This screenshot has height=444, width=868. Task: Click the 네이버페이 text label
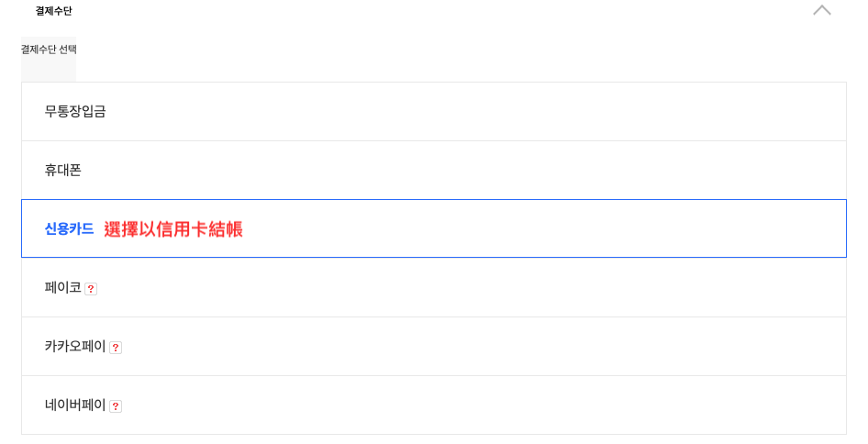click(x=75, y=405)
